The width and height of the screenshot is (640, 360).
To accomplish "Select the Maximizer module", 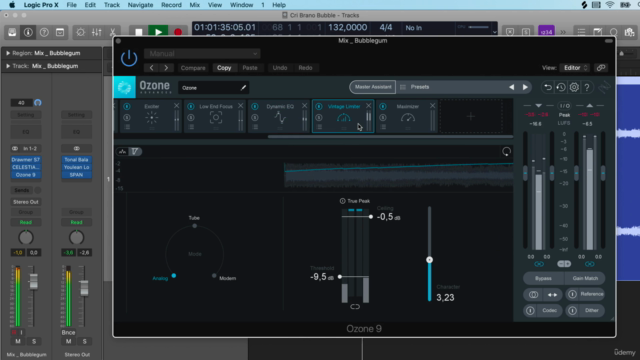I will 408,117.
